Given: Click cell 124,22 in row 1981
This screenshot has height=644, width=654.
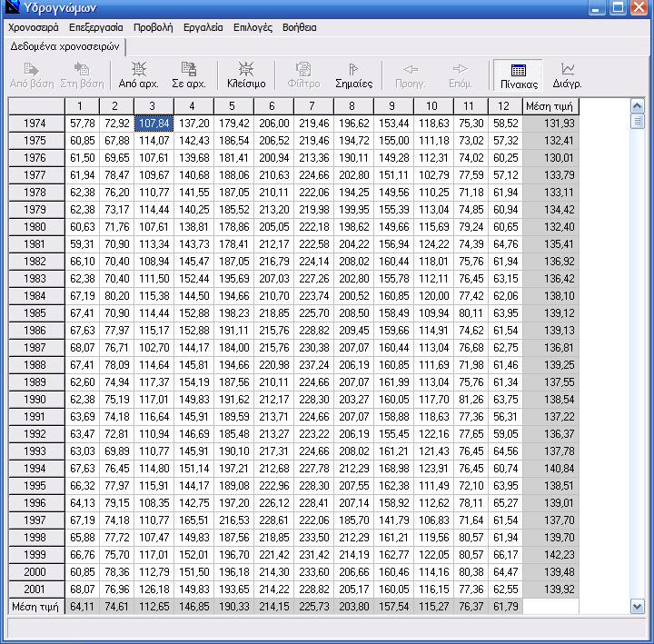Looking at the screenshot, I should (x=433, y=244).
